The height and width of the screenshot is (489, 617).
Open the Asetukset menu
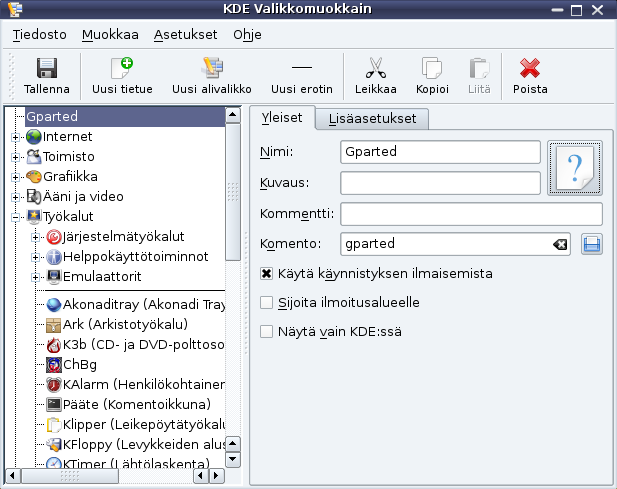185,35
